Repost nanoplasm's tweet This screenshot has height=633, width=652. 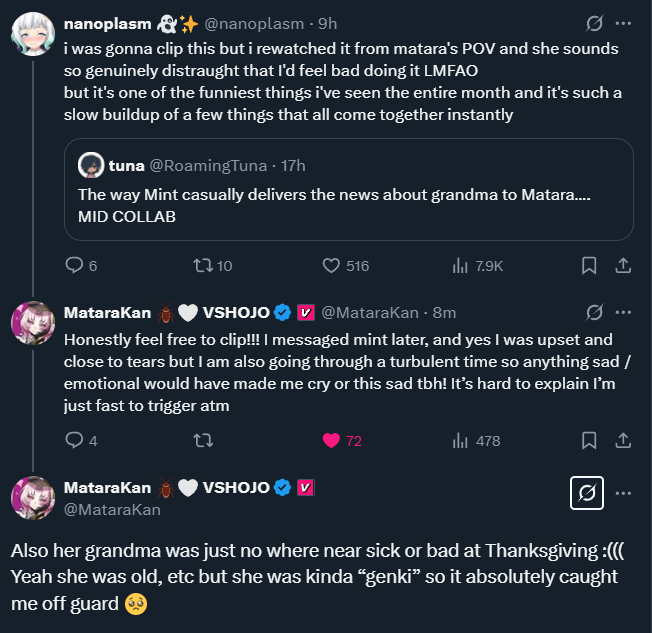coord(202,266)
